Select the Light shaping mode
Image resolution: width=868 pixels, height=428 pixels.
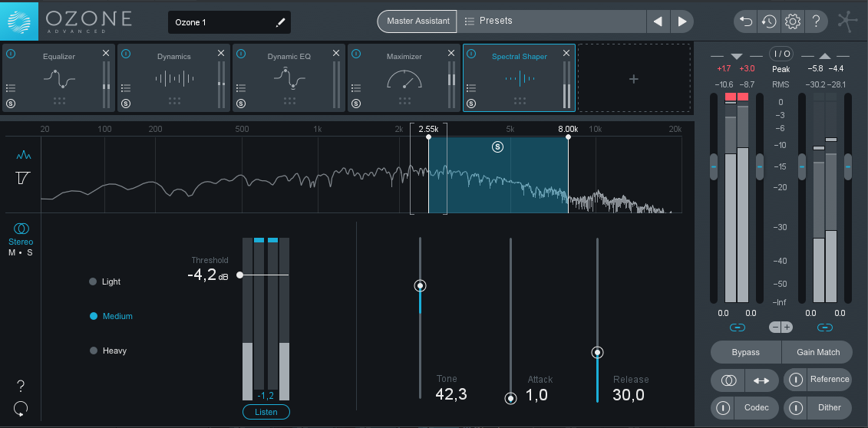coord(93,281)
